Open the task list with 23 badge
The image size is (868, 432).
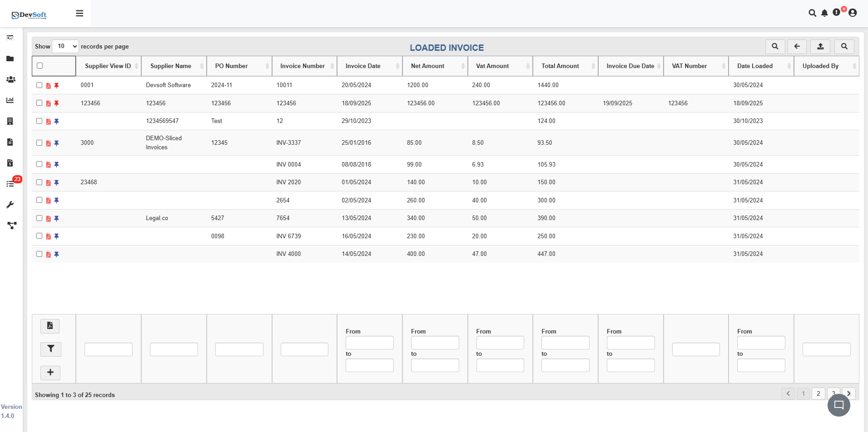click(x=11, y=183)
